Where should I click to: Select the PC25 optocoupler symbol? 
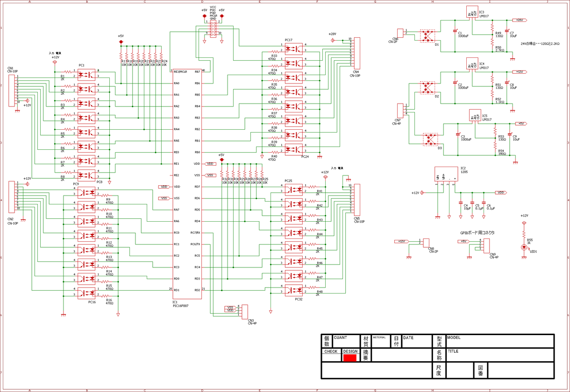click(x=294, y=189)
